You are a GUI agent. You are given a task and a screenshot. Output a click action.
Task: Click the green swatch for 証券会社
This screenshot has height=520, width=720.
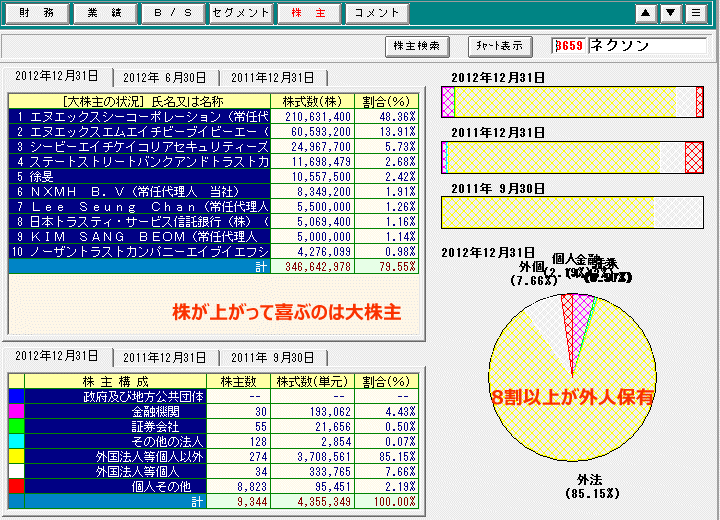(17, 427)
